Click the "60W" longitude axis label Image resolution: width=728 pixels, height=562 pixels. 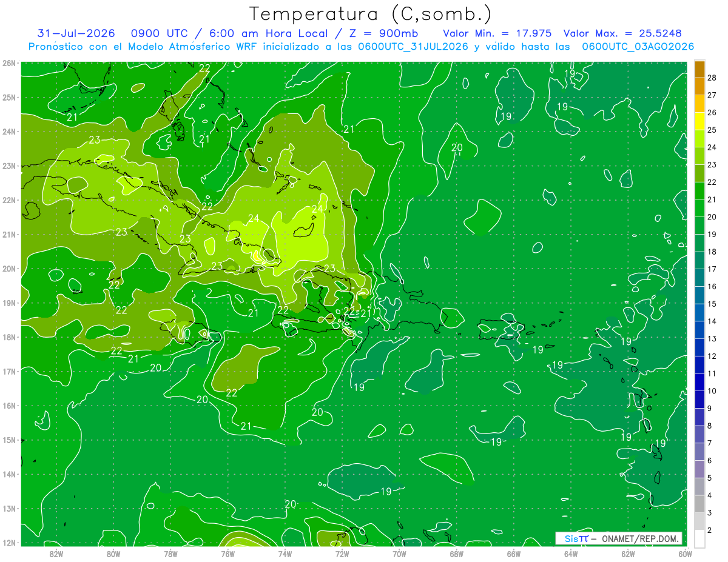[686, 554]
